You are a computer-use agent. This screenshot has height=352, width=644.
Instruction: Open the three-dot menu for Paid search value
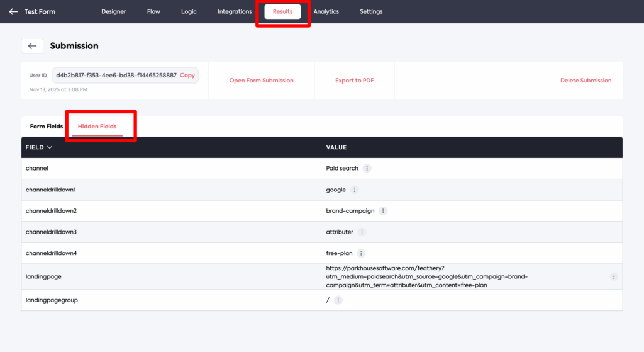pyautogui.click(x=367, y=169)
